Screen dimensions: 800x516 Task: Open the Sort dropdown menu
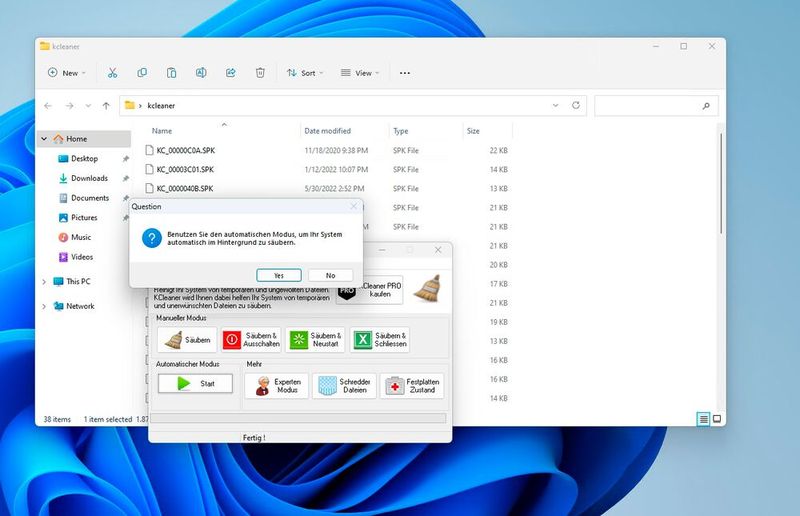[305, 73]
